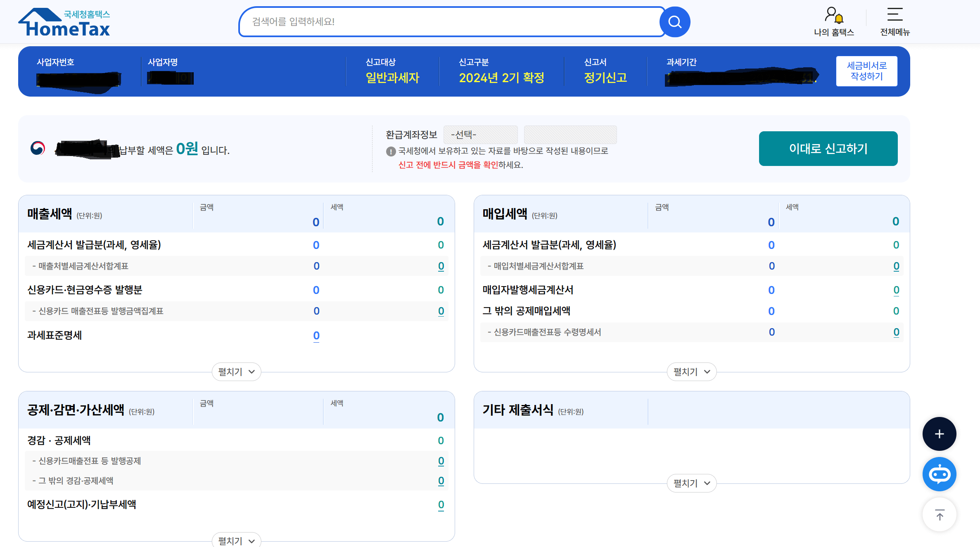Click 매출처별세금계산서합계표 tax amount link

tap(441, 266)
